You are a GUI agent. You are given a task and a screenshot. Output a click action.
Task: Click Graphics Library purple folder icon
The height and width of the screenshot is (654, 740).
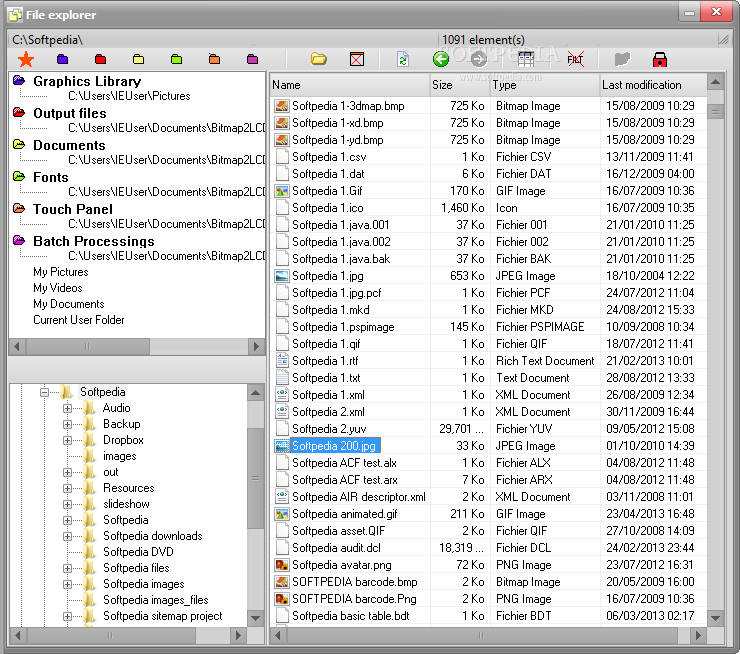click(x=19, y=80)
